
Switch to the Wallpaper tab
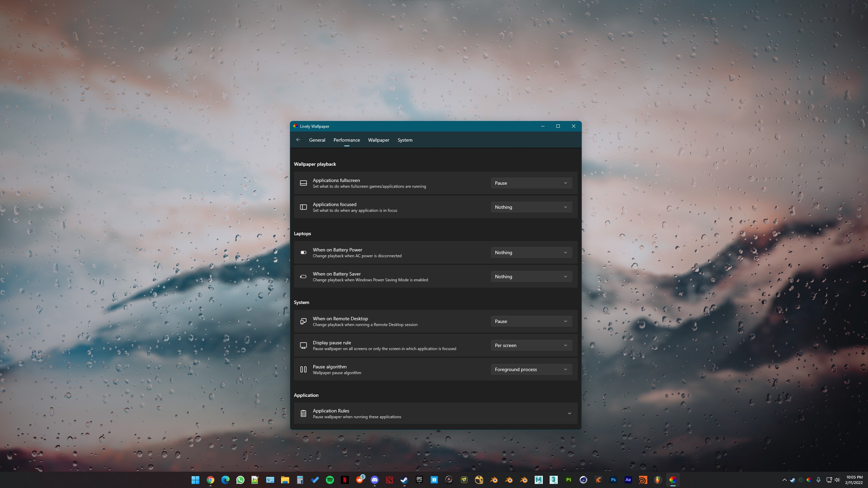378,140
